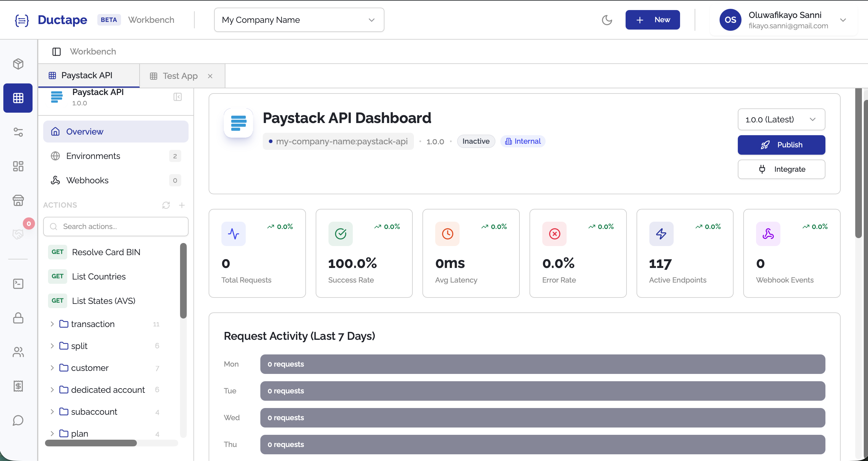The height and width of the screenshot is (461, 868).
Task: Click the cube icon in the left sidebar
Action: [18, 64]
